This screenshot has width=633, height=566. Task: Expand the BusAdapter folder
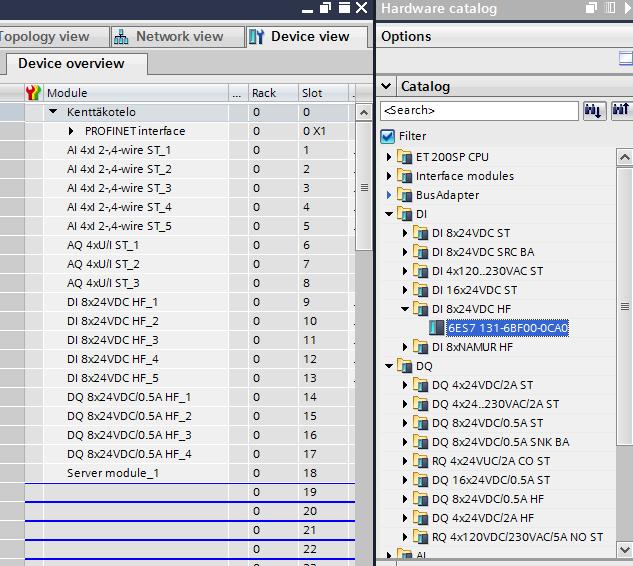(x=389, y=195)
